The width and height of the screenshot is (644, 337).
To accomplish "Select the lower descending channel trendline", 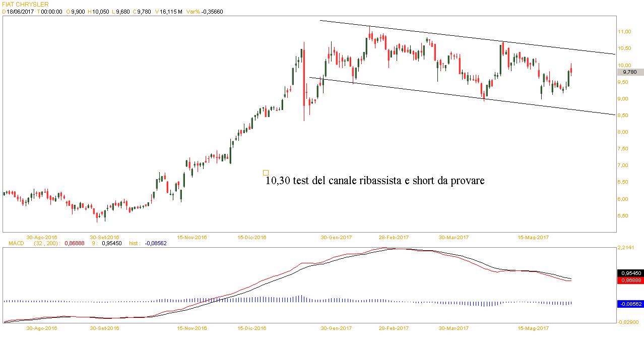I will 454,95.
